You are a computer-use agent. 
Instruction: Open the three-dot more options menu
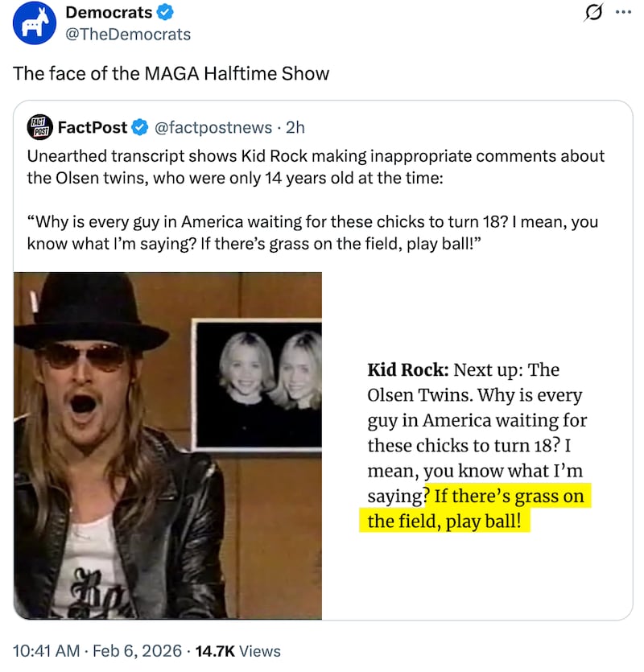(x=623, y=13)
